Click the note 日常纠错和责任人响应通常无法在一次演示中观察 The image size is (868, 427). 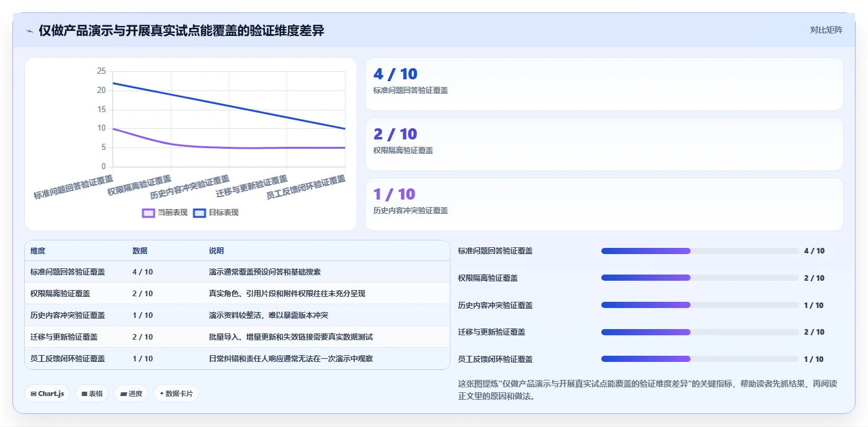point(291,359)
